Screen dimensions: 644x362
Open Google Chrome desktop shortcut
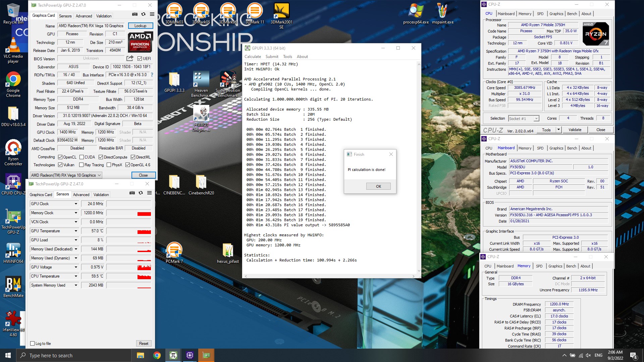pos(13,84)
